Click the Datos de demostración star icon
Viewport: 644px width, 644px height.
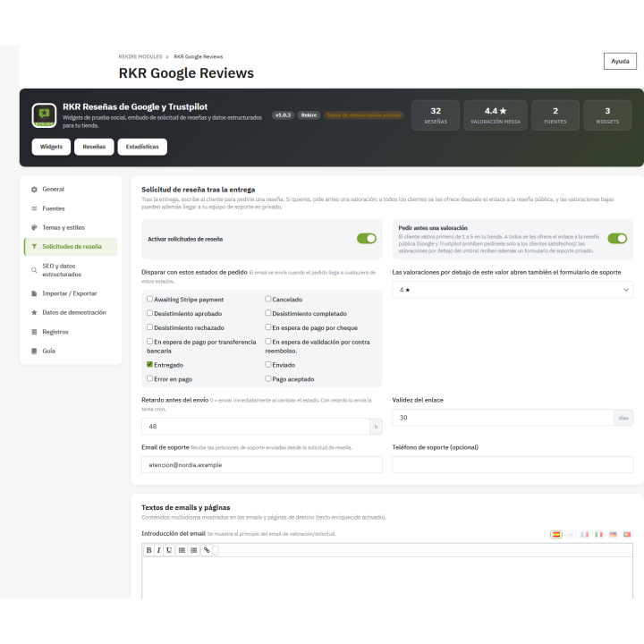pyautogui.click(x=34, y=312)
